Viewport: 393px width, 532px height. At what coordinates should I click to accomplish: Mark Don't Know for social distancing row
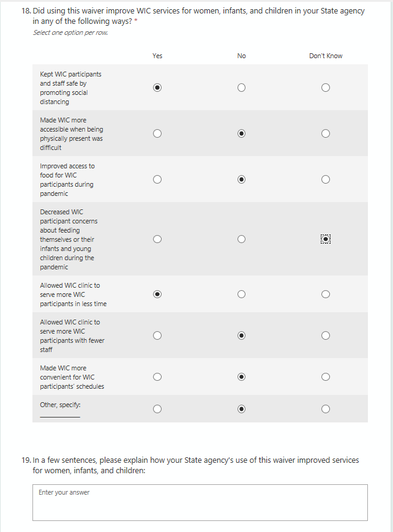coord(326,88)
